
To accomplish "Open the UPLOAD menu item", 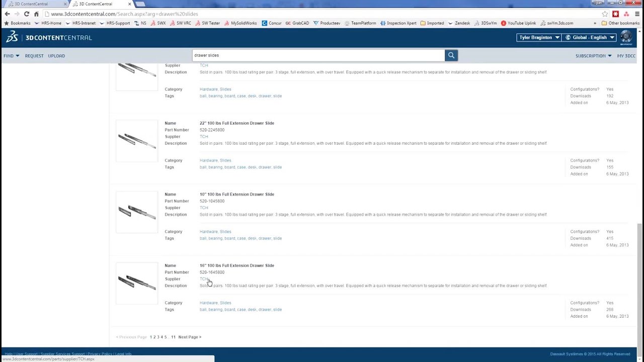I will [x=56, y=56].
